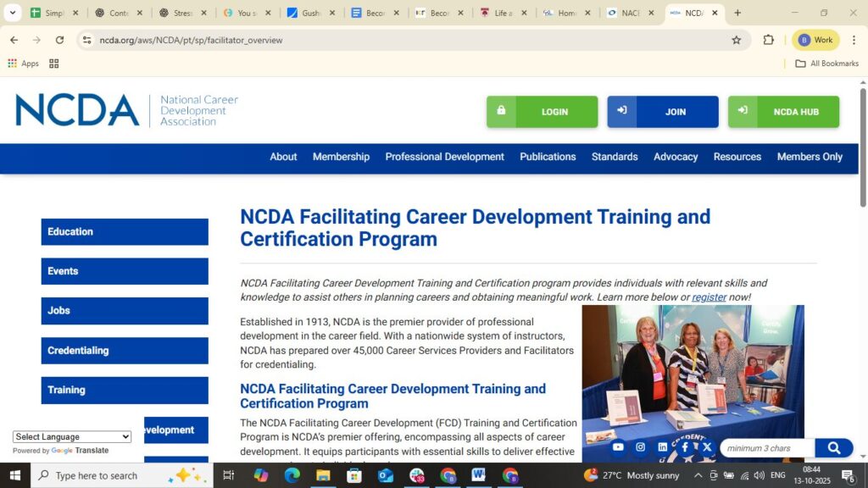The width and height of the screenshot is (868, 488).
Task: Click the Instagram icon near the search bar
Action: point(640,447)
